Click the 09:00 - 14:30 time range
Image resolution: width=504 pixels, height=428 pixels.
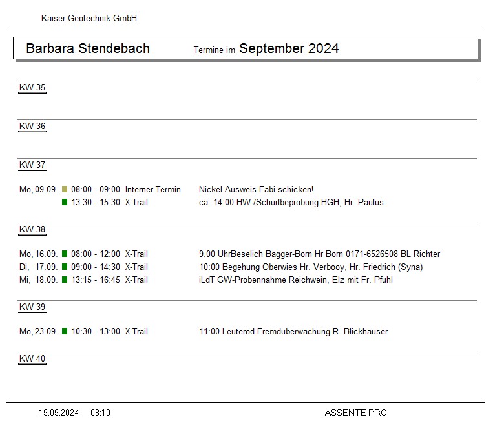click(96, 267)
